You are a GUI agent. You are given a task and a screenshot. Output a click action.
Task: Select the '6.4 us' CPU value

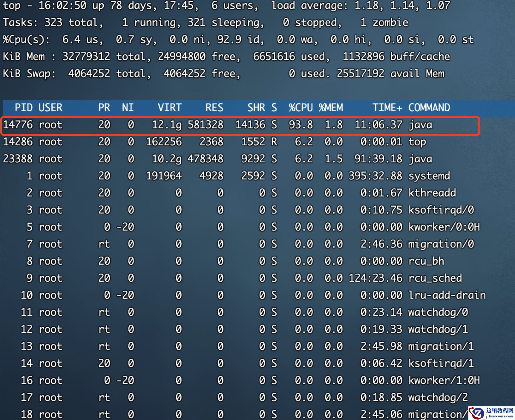[80, 40]
